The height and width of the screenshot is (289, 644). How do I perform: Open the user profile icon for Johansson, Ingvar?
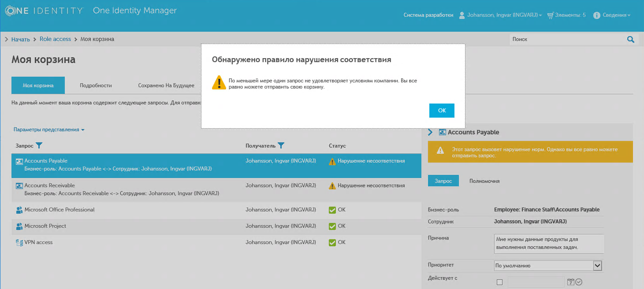(x=462, y=15)
